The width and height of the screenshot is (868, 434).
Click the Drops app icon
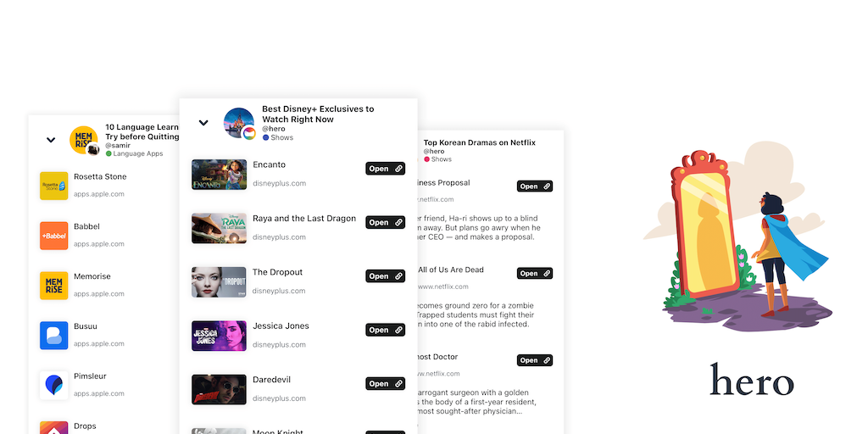pyautogui.click(x=53, y=427)
